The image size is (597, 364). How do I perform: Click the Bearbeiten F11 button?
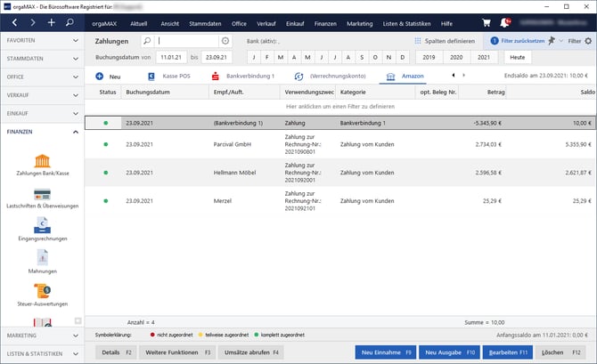coord(508,352)
